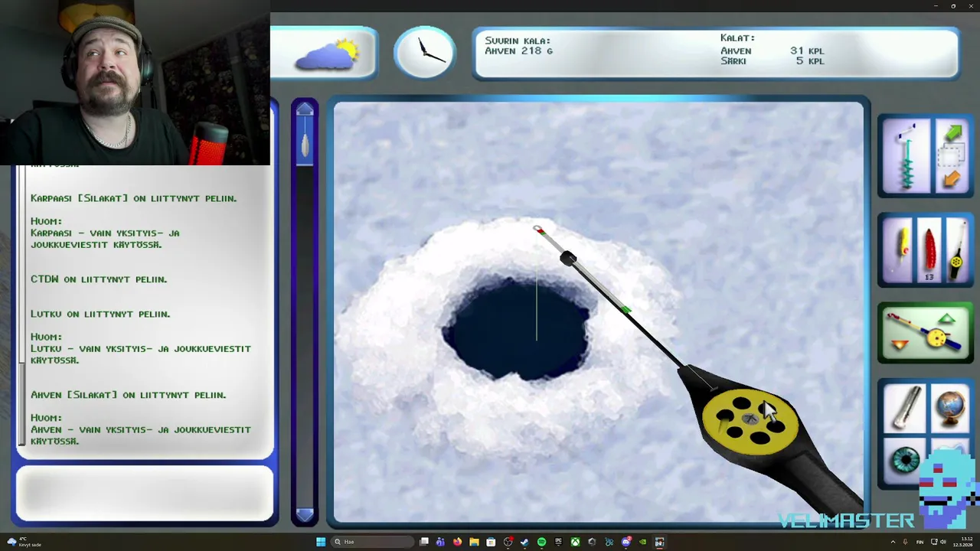980x551 pixels.
Task: Click 'Ahven [Silakat] on liittynyt peliin.' message
Action: tap(128, 395)
